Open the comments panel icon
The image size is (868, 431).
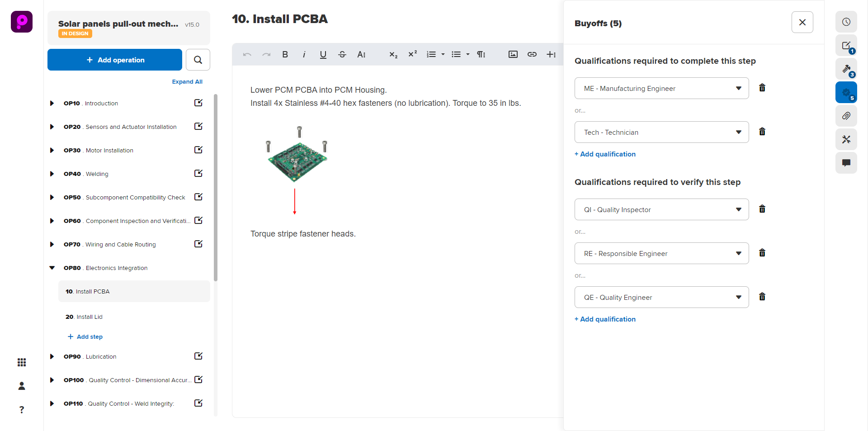(846, 163)
